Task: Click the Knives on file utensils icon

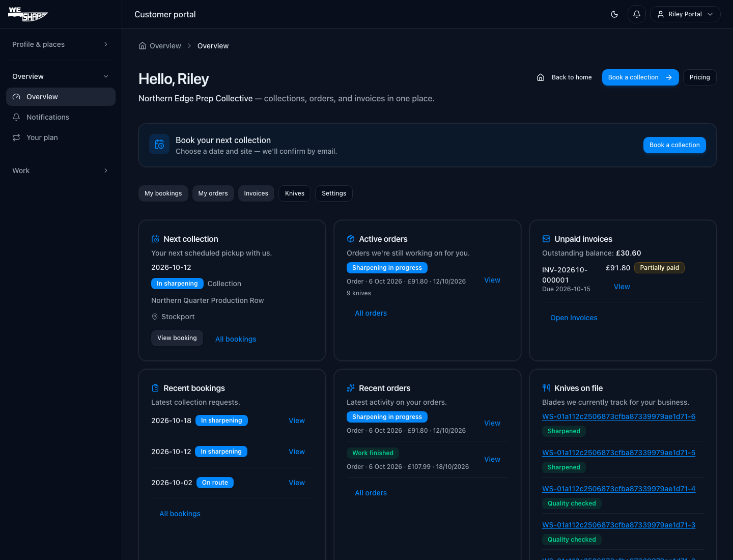Action: tap(546, 388)
